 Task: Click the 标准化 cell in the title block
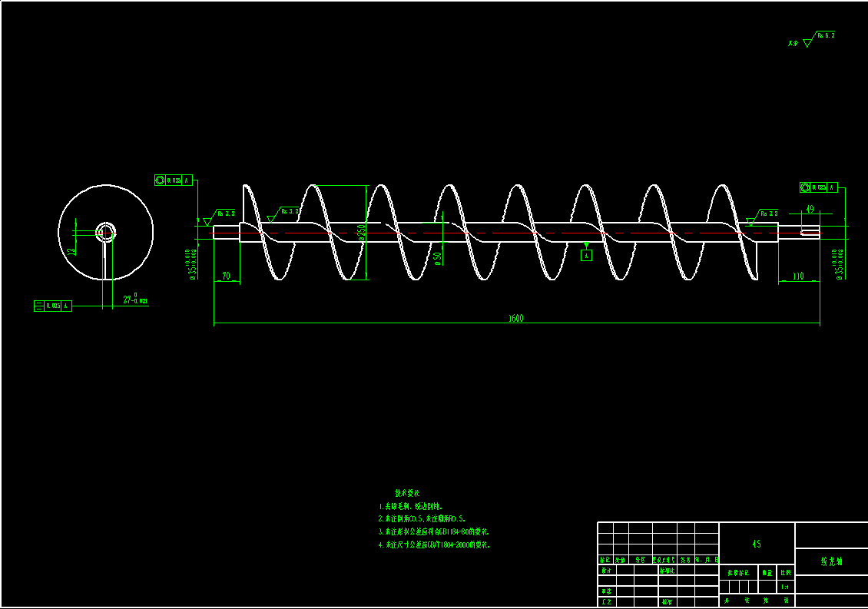[x=668, y=571]
